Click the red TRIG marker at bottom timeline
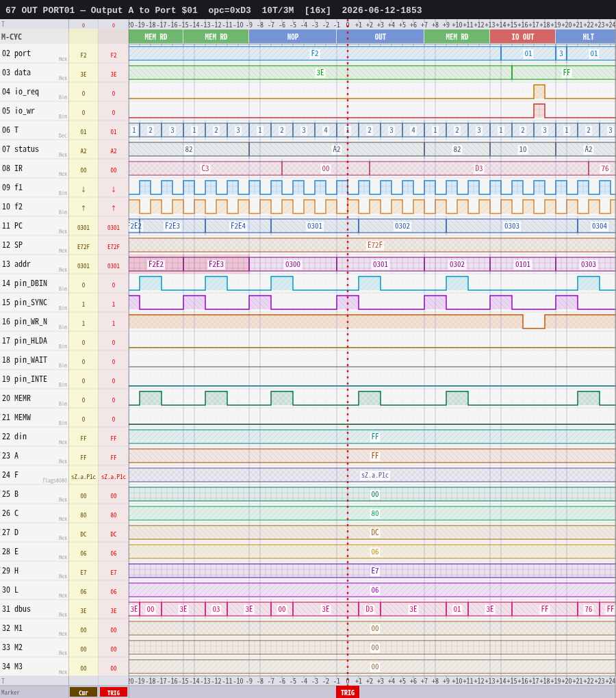 348,693
